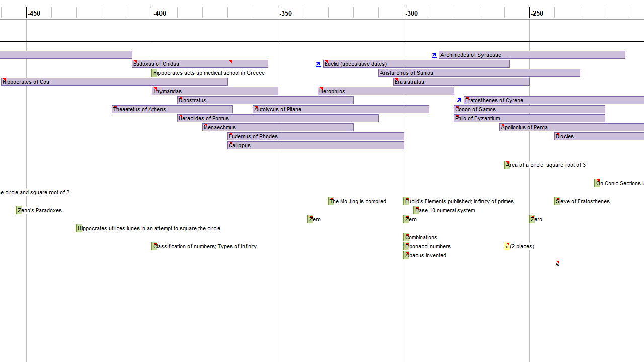
Task: Select the Aristarchus of Samos timeline bar
Action: point(478,73)
